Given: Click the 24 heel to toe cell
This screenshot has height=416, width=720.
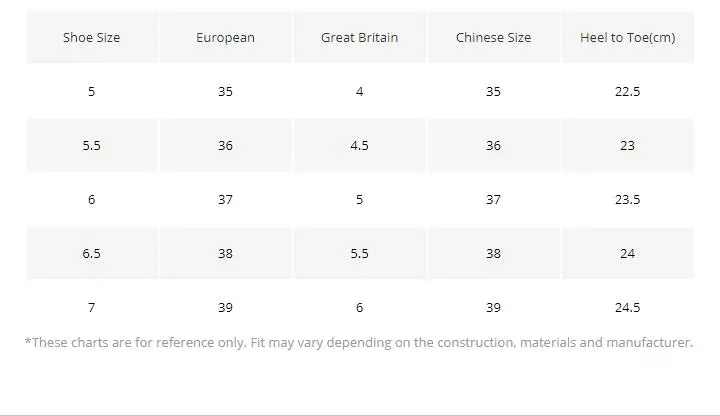Looking at the screenshot, I should coord(627,254).
